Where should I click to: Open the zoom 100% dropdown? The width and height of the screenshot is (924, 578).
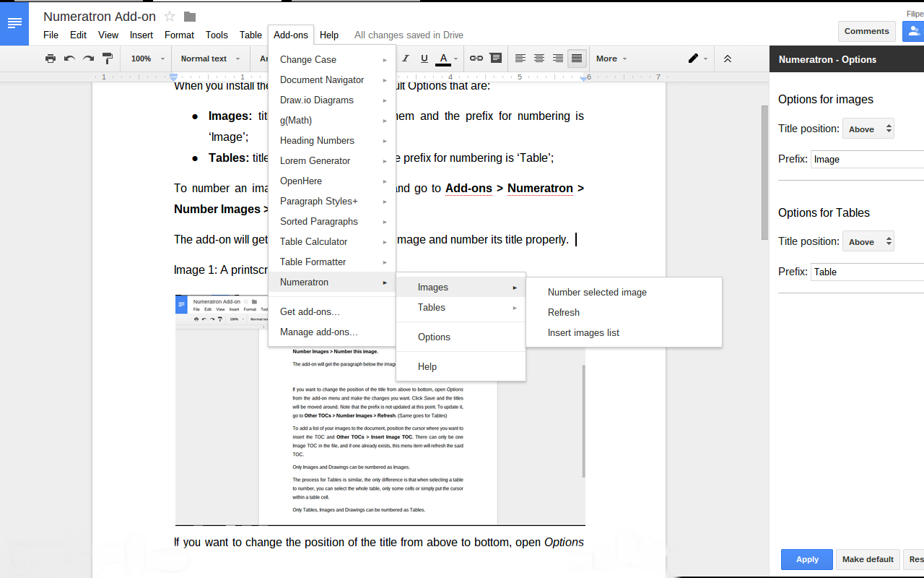pyautogui.click(x=147, y=59)
